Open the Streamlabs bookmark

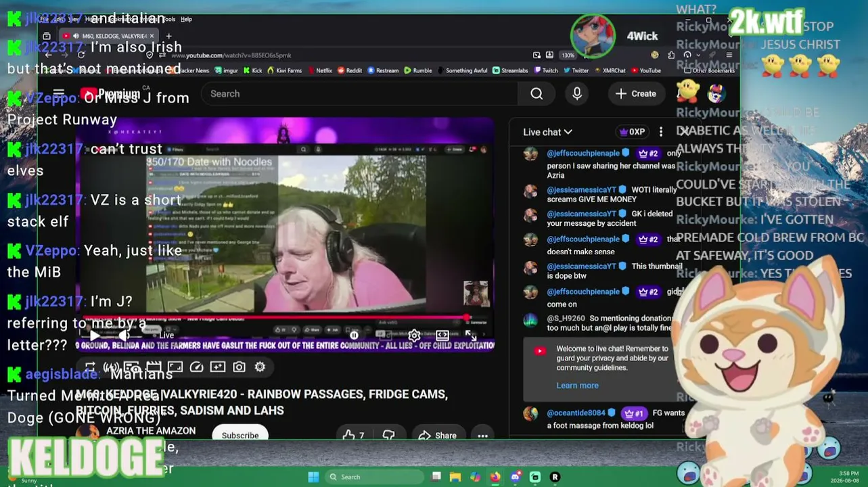click(510, 70)
